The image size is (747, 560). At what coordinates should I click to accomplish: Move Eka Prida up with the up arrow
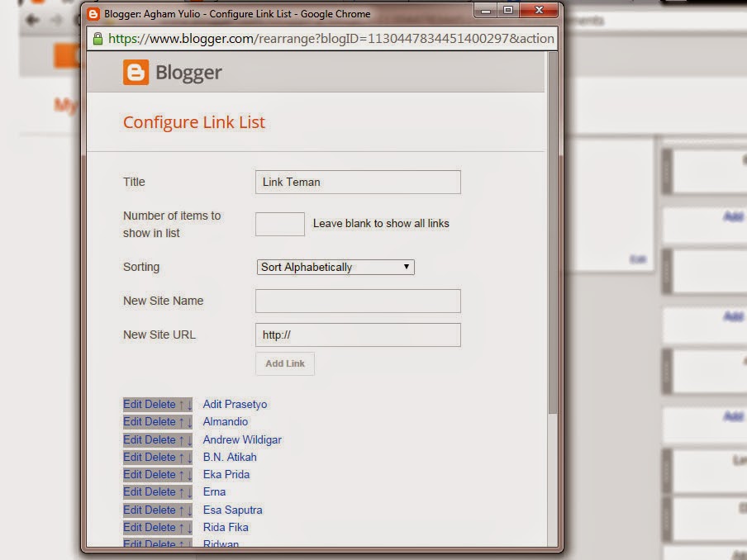pyautogui.click(x=181, y=475)
